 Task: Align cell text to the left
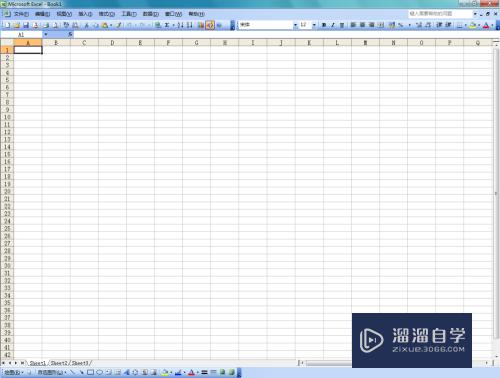[x=353, y=25]
